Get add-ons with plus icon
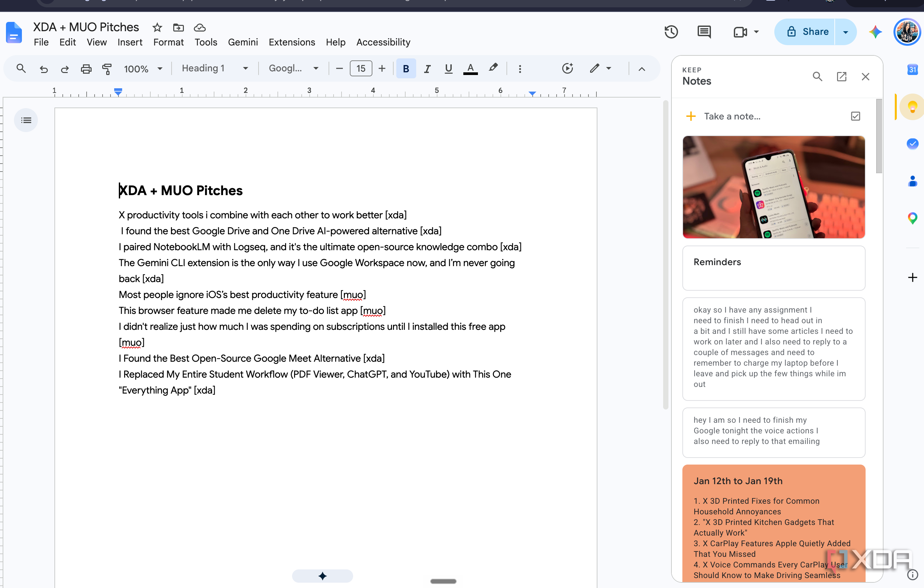The height and width of the screenshot is (588, 924). click(x=912, y=277)
